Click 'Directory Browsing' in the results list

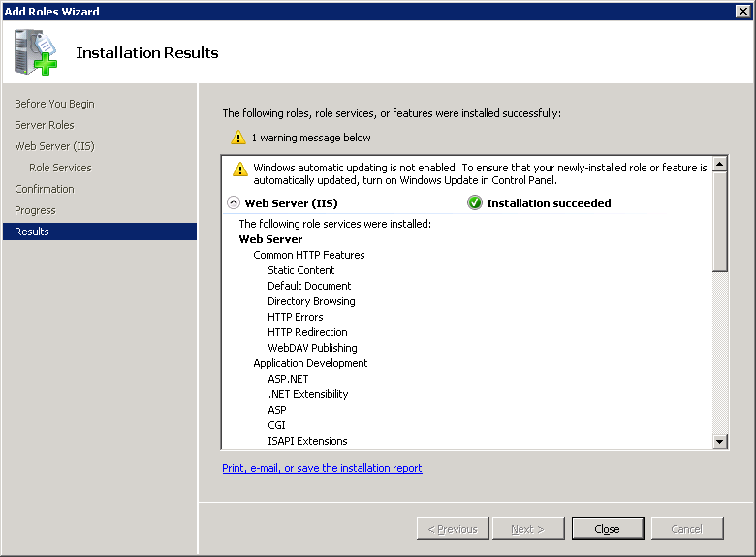click(311, 301)
